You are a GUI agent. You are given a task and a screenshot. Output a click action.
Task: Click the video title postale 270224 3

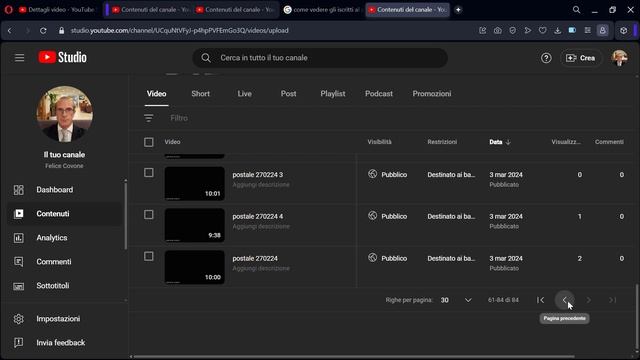point(258,175)
